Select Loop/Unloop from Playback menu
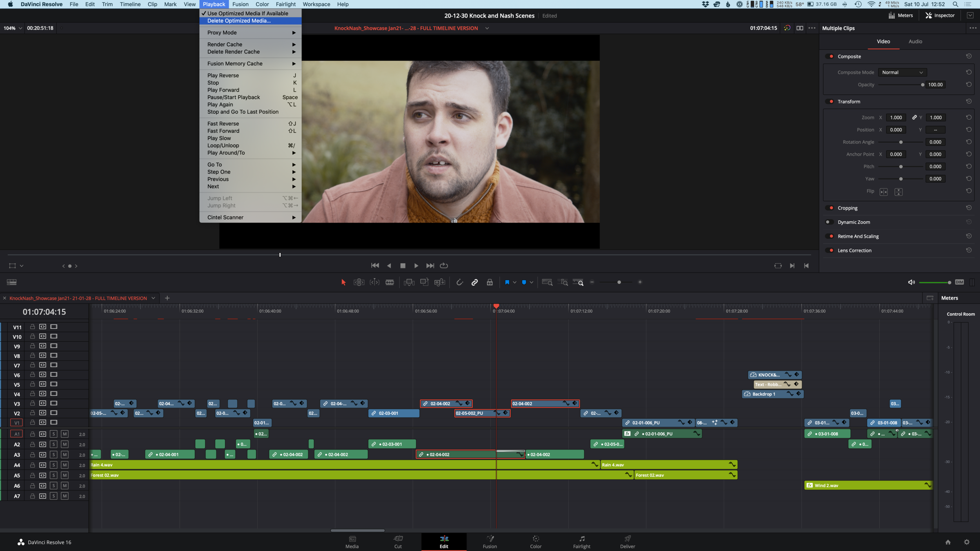Viewport: 980px width, 551px height. click(x=250, y=145)
